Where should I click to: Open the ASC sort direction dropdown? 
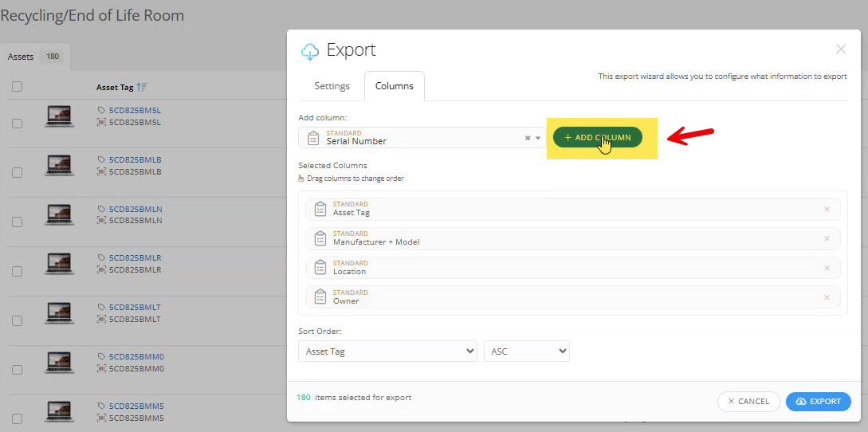[526, 351]
